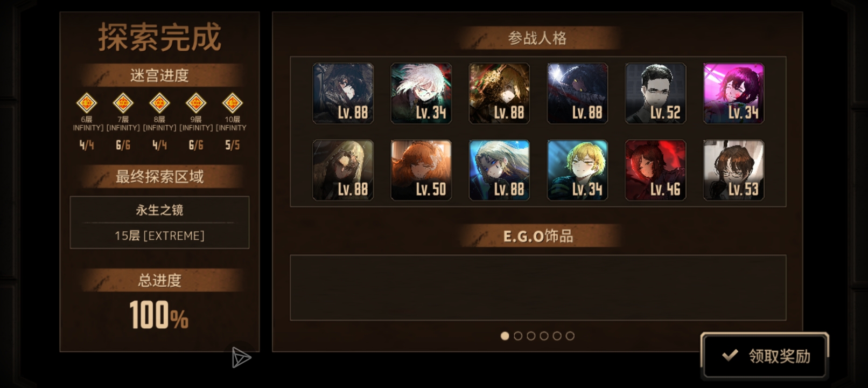Viewport: 868px width, 388px height.
Task: Click the 6層 INFINITY diamond floor icon
Action: coord(87,102)
